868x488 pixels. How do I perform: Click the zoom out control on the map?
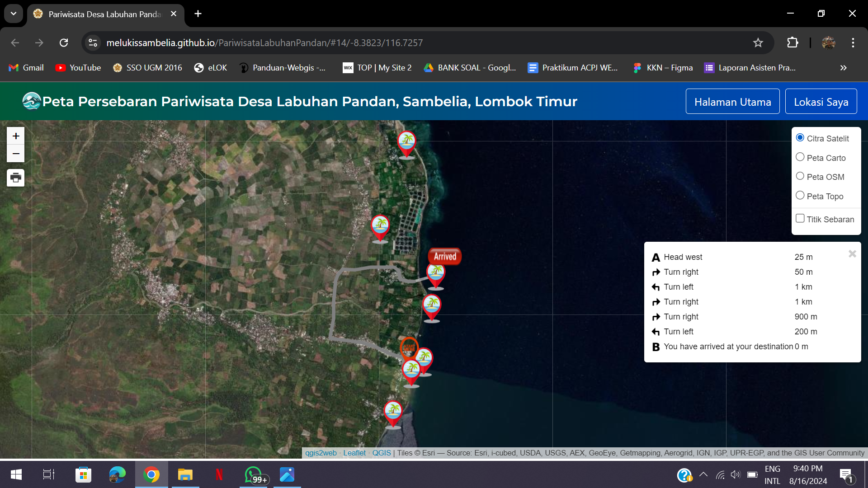click(15, 154)
